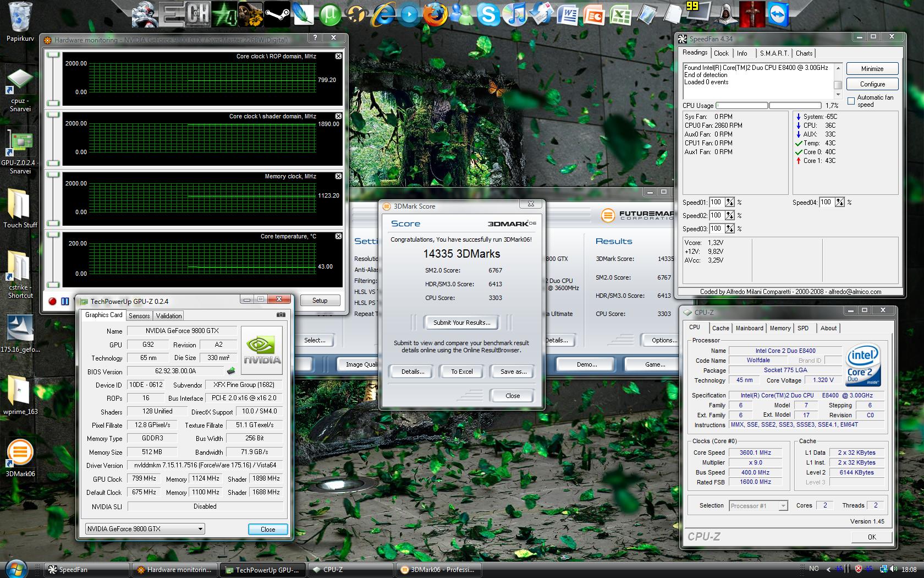
Task: Click the SpeedFan log scrollbar
Action: [x=838, y=81]
